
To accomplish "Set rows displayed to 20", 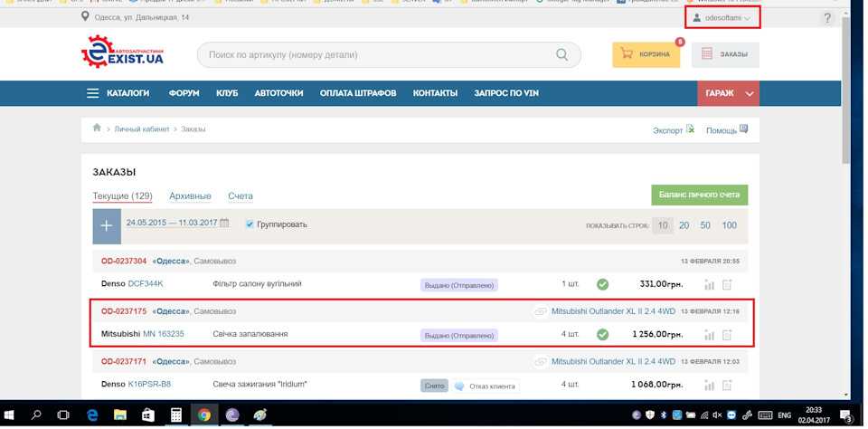I will point(684,225).
